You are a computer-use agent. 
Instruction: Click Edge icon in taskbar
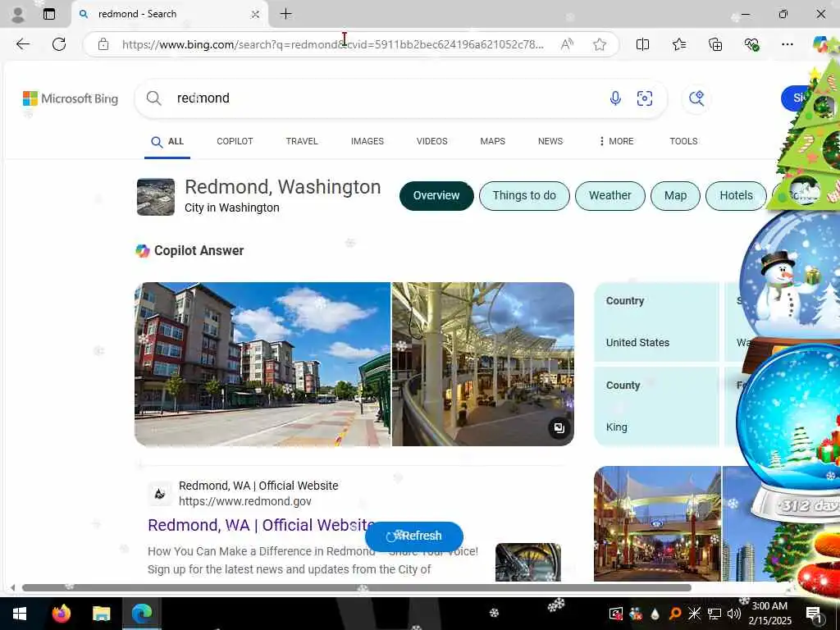click(x=141, y=614)
